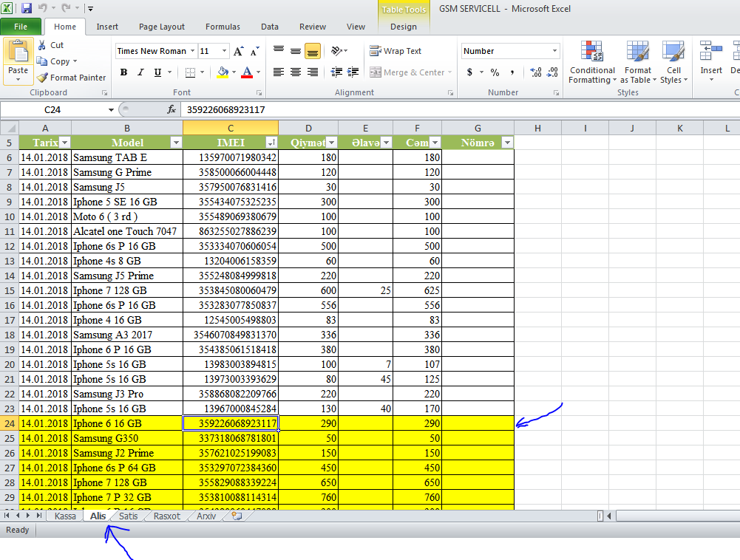Apply yellow Fill Color bucket
The image size is (740, 560).
pyautogui.click(x=223, y=72)
